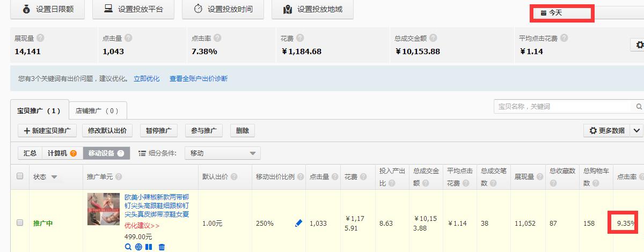The width and height of the screenshot is (644, 252).
Task: Click the help icon beside 花费 summary
Action: pos(300,39)
